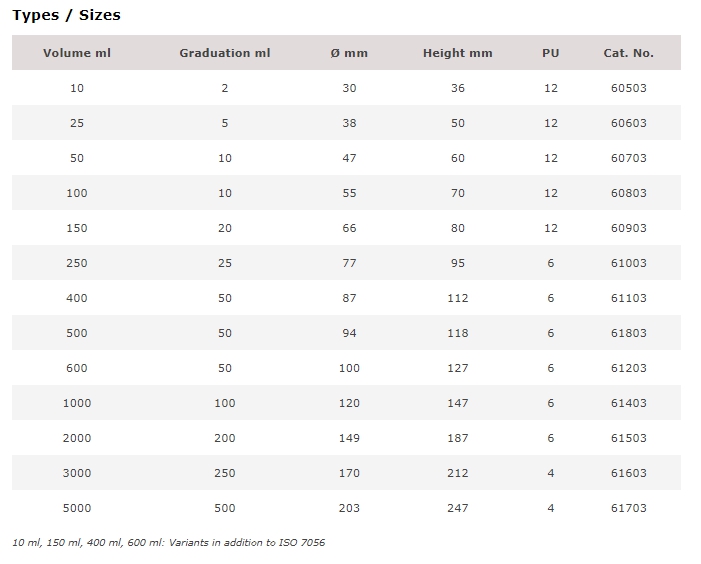Select catalog number 60603
The image size is (701, 564).
point(629,123)
